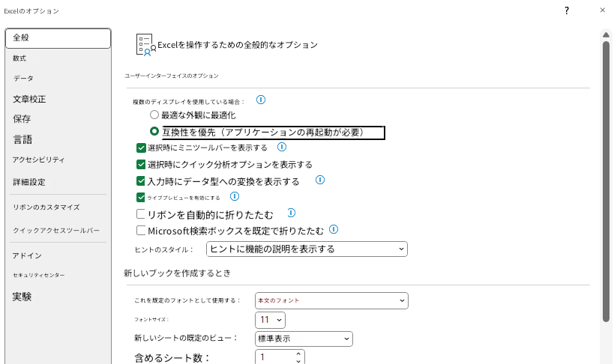The height and width of the screenshot is (364, 614).
Task: Open the 言語 category
Action: pyautogui.click(x=58, y=140)
